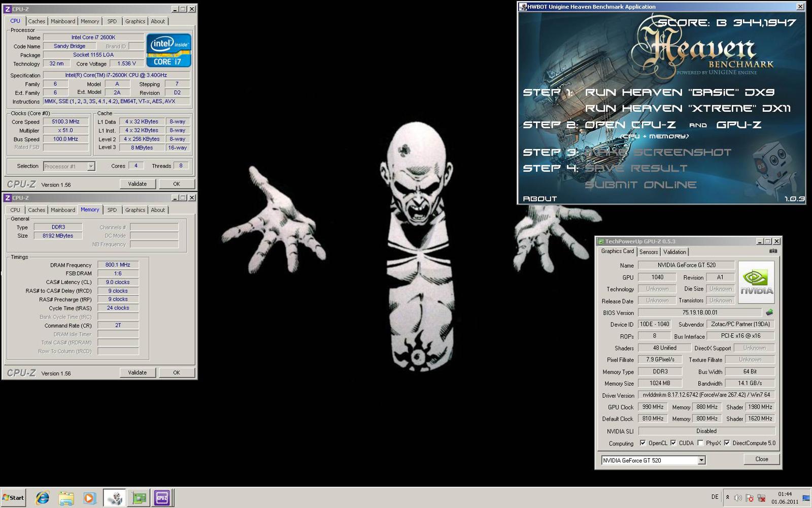Image resolution: width=812 pixels, height=508 pixels.
Task: Switch to Mainboard tab in top CPU-Z
Action: (x=63, y=21)
